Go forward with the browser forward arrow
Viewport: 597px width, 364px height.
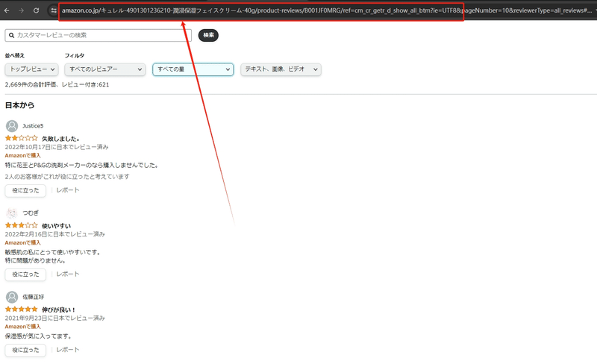22,10
